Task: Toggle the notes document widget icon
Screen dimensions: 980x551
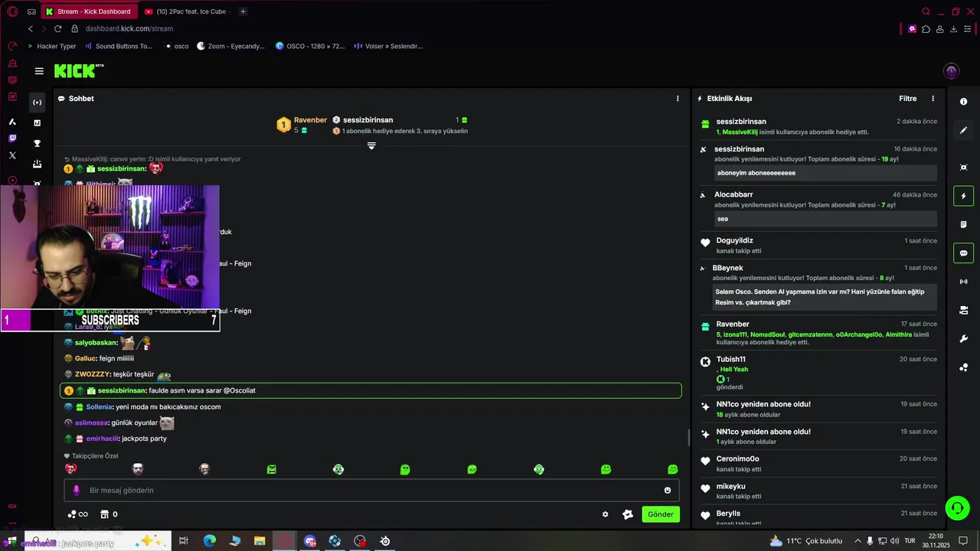Action: [x=964, y=224]
